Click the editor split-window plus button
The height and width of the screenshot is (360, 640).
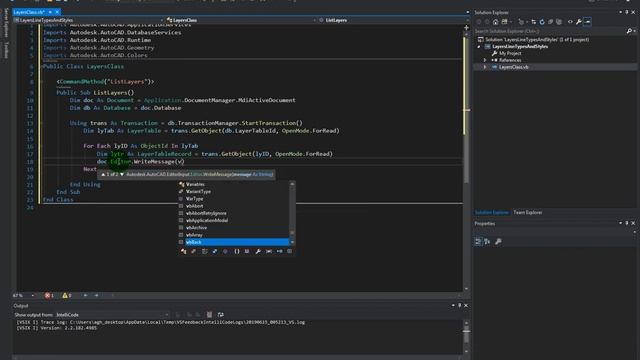click(x=467, y=28)
